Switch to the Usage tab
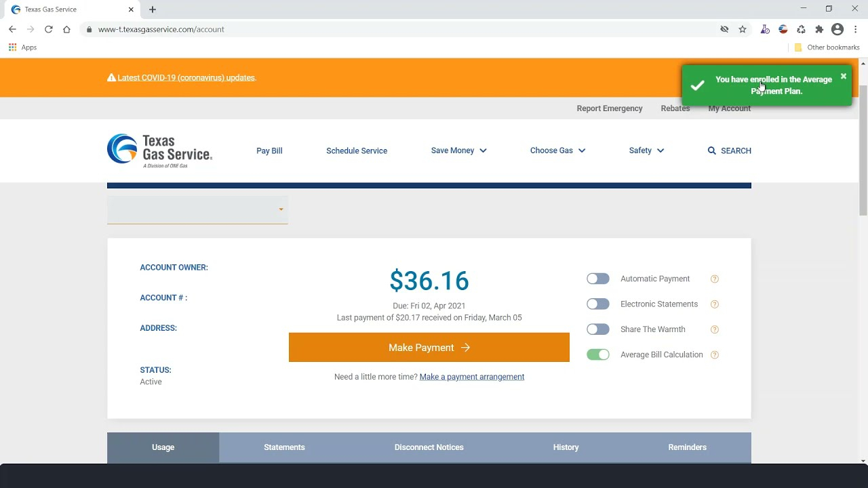Viewport: 868px width, 488px height. point(163,447)
